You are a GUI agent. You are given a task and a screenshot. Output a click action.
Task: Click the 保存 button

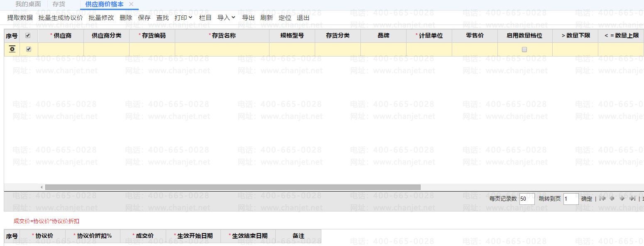(x=144, y=18)
